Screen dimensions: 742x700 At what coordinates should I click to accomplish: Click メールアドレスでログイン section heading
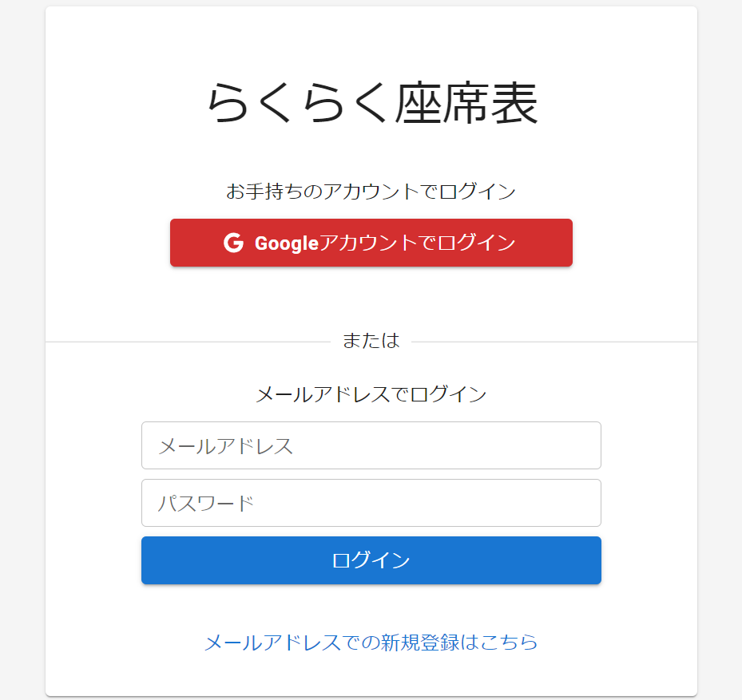371,394
